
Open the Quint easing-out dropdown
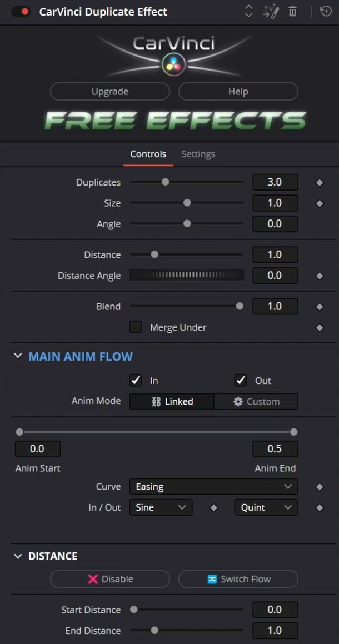(266, 508)
